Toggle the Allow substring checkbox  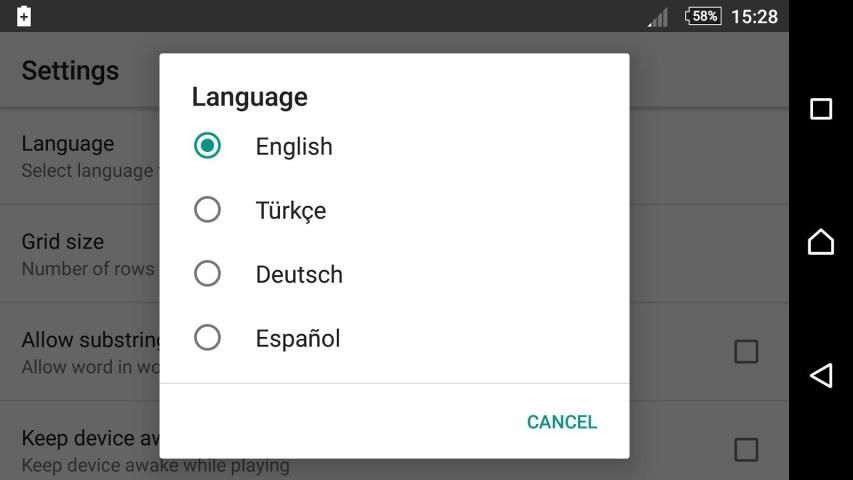click(746, 351)
